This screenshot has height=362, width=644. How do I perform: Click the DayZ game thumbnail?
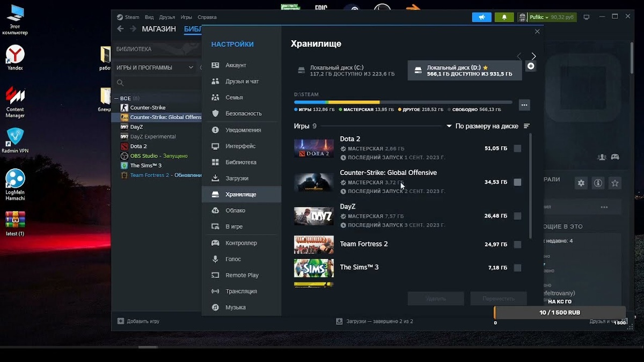314,216
